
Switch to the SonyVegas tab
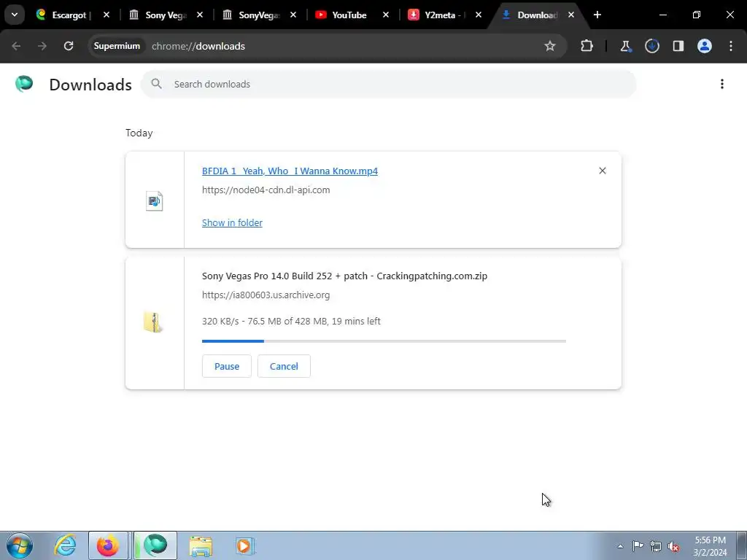259,15
